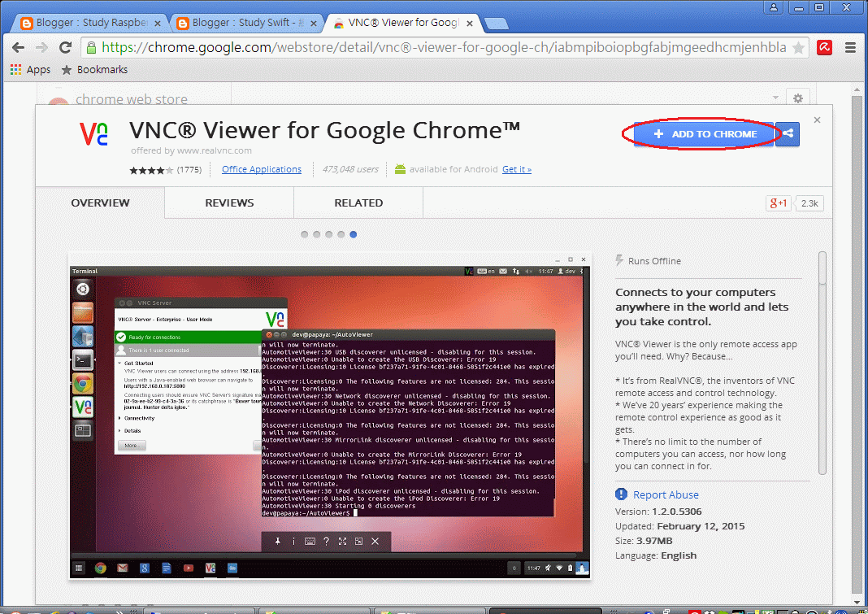Switch to the Blogger Study Swift tab
This screenshot has height=614, width=868.
point(245,23)
